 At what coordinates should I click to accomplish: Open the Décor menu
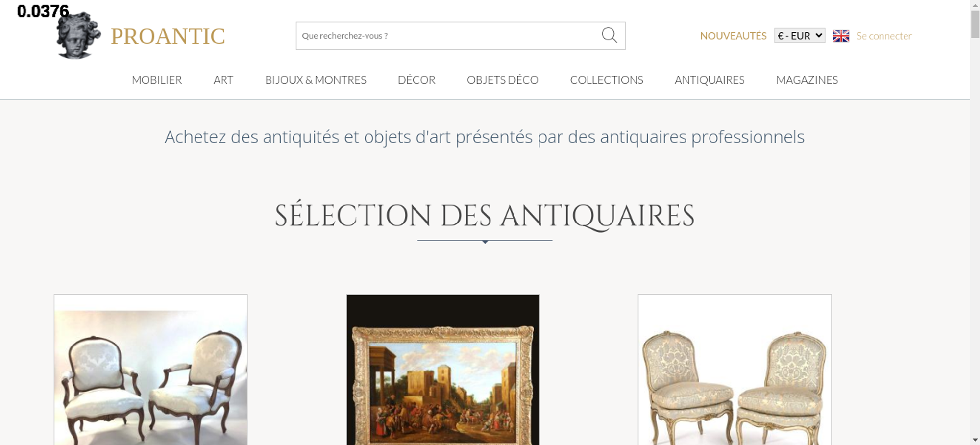[416, 80]
